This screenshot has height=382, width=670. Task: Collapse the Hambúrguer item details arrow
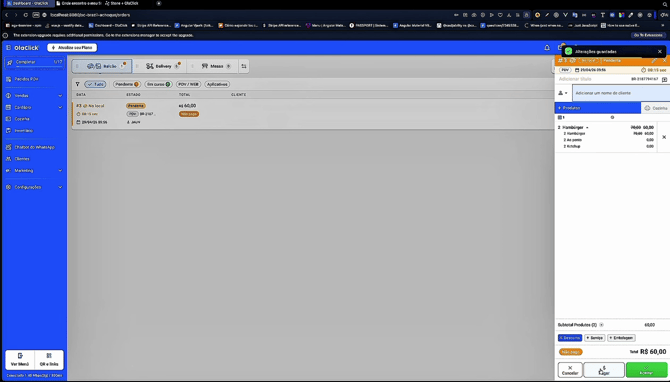tap(587, 127)
